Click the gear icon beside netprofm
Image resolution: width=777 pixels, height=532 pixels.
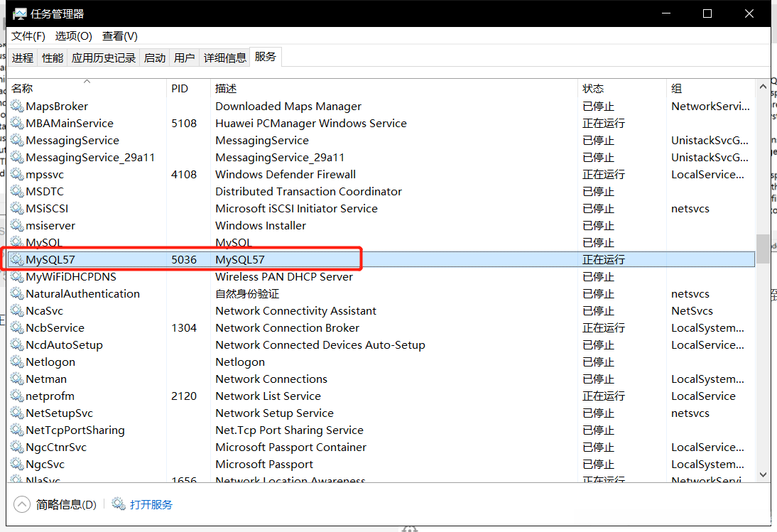17,396
